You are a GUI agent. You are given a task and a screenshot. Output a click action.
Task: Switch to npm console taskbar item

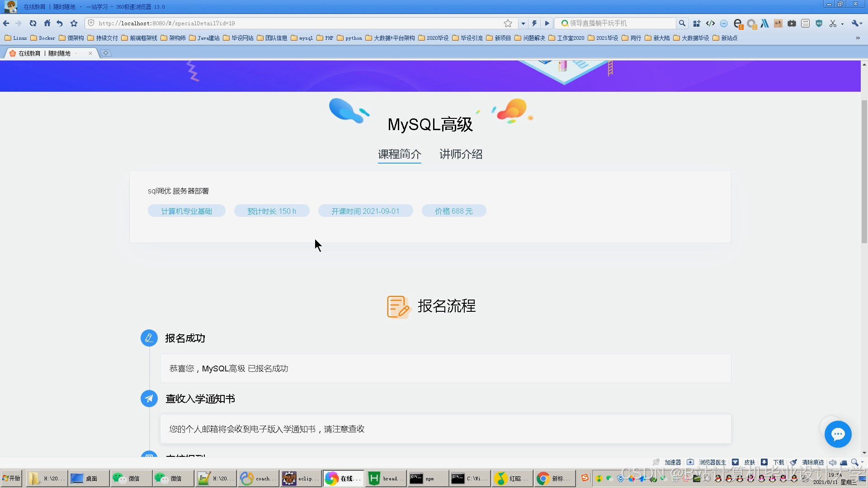pyautogui.click(x=427, y=478)
